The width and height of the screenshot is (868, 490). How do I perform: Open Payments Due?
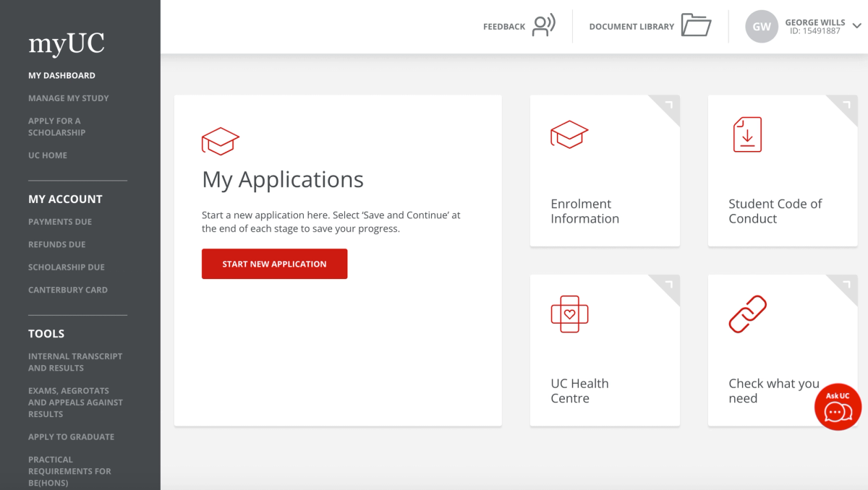[60, 222]
